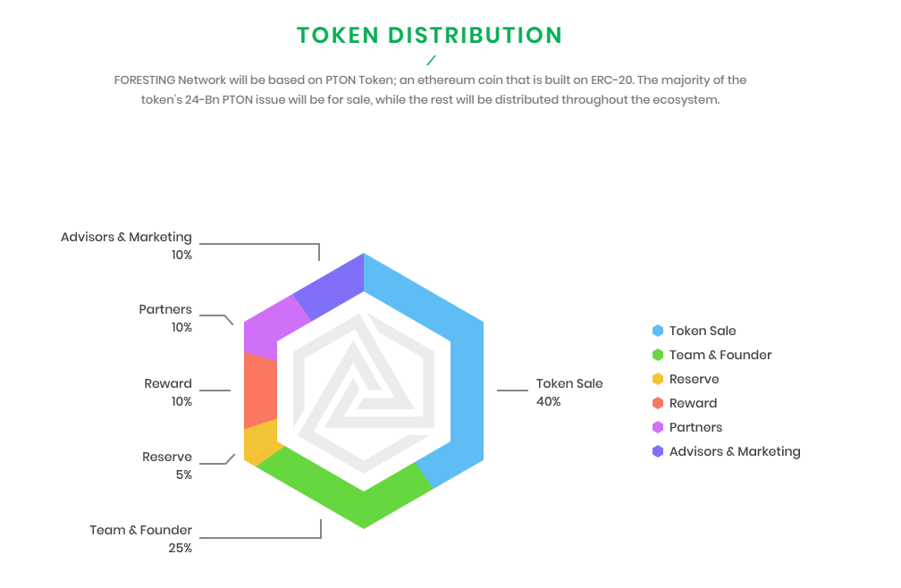
Task: Click the TOKEN DISTRIBUTION heading
Action: click(x=430, y=35)
